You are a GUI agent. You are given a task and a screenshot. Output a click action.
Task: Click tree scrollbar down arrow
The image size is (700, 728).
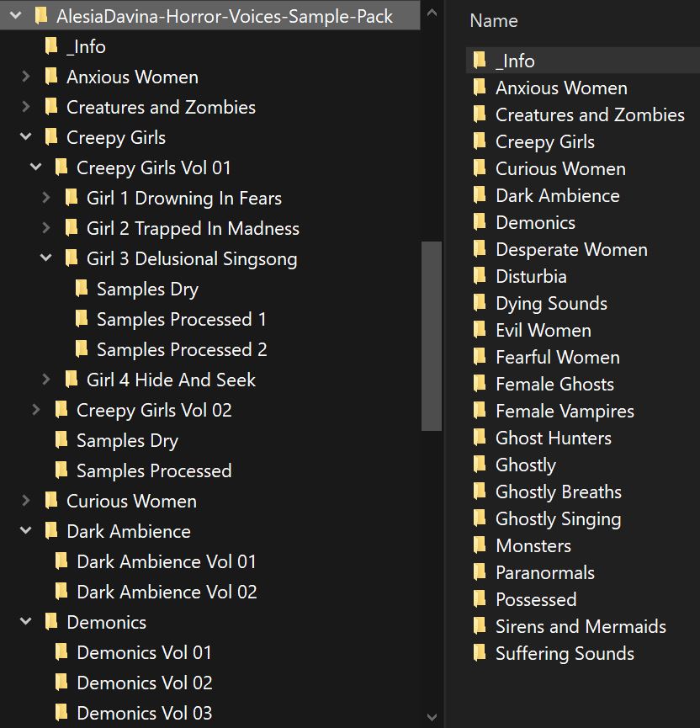pos(432,717)
